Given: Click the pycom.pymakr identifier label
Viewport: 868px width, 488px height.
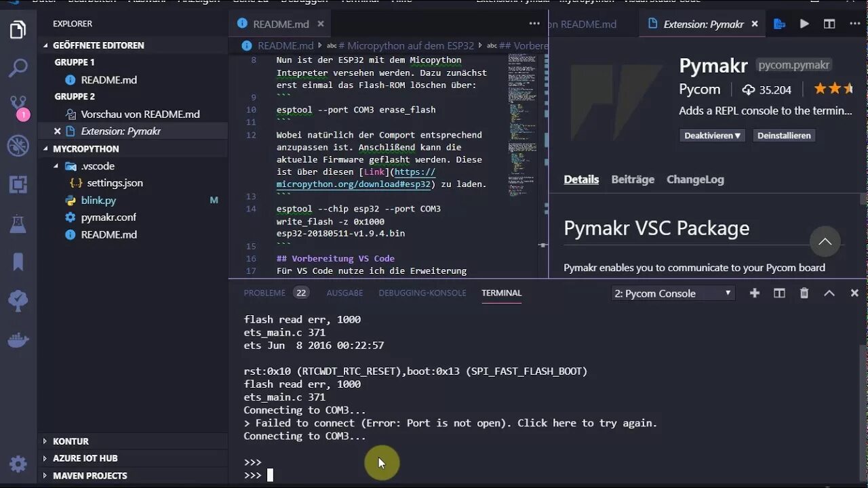Looking at the screenshot, I should pyautogui.click(x=793, y=66).
